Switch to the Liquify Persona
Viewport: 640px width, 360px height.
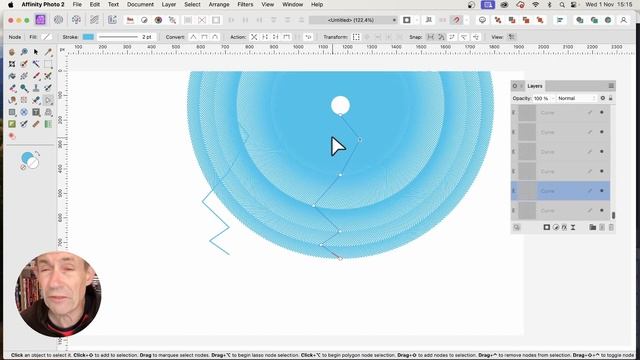pos(58,20)
